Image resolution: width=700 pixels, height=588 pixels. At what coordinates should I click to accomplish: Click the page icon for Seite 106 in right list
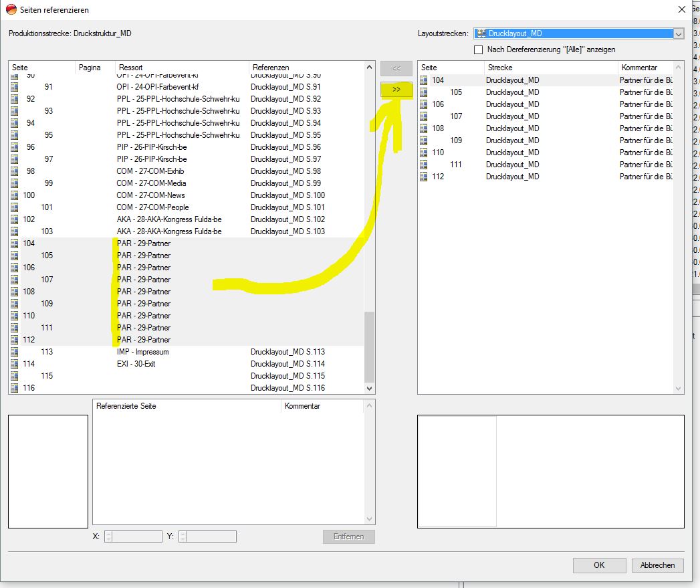[423, 104]
